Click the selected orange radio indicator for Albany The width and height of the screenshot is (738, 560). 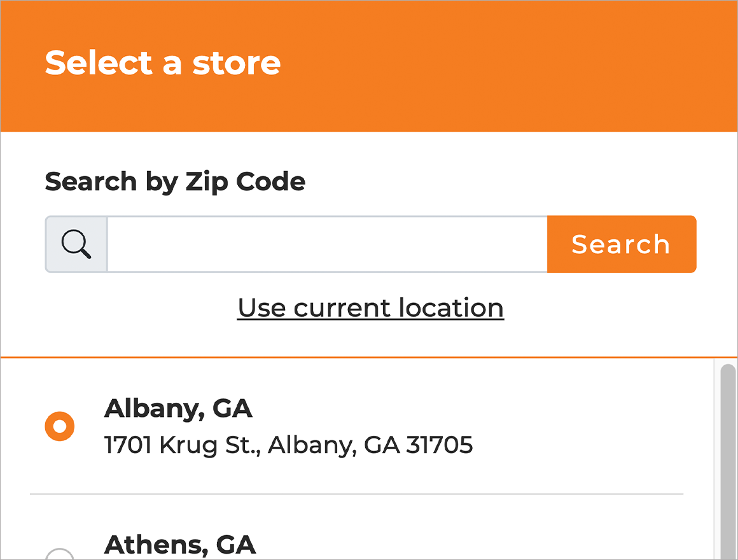59,426
